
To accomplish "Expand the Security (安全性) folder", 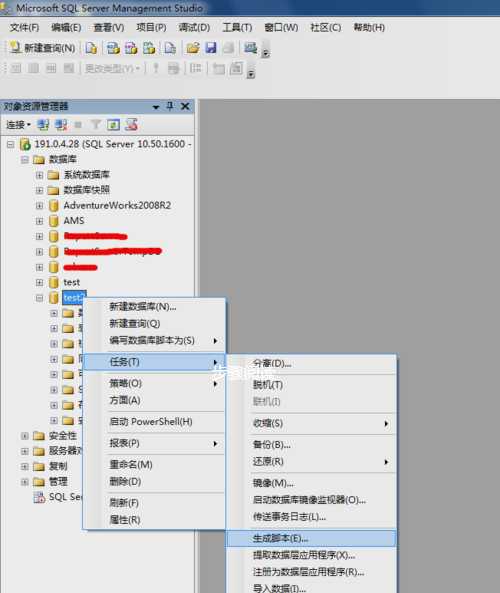I will (x=25, y=436).
